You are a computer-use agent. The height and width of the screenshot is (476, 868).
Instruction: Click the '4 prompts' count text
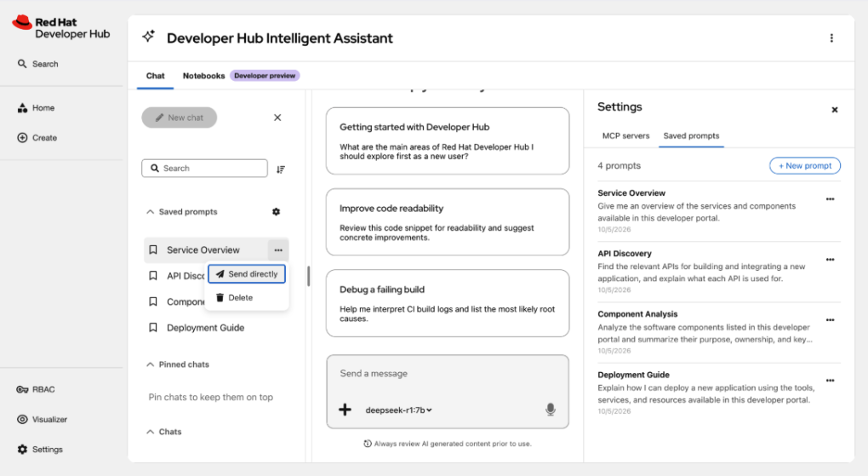pos(619,166)
